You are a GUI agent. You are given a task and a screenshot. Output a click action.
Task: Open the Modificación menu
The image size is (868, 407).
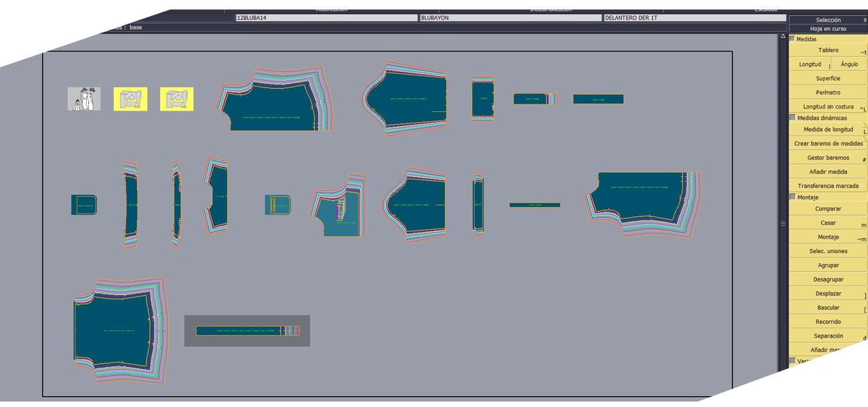click(331, 9)
